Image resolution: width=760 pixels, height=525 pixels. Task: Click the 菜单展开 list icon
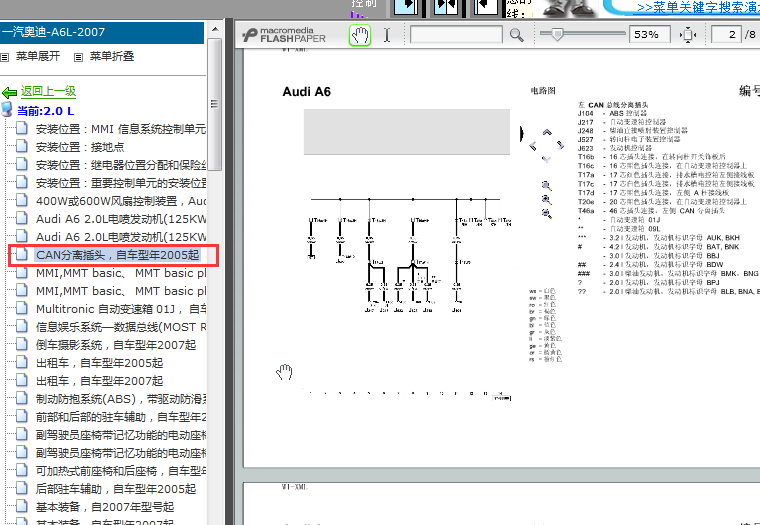pos(5,57)
